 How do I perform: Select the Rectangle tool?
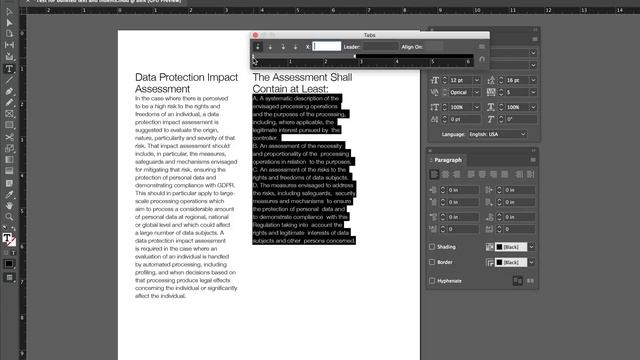click(9, 125)
